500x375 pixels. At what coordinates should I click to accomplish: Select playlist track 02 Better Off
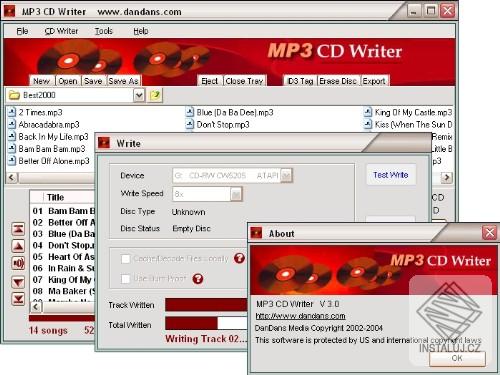click(x=64, y=222)
